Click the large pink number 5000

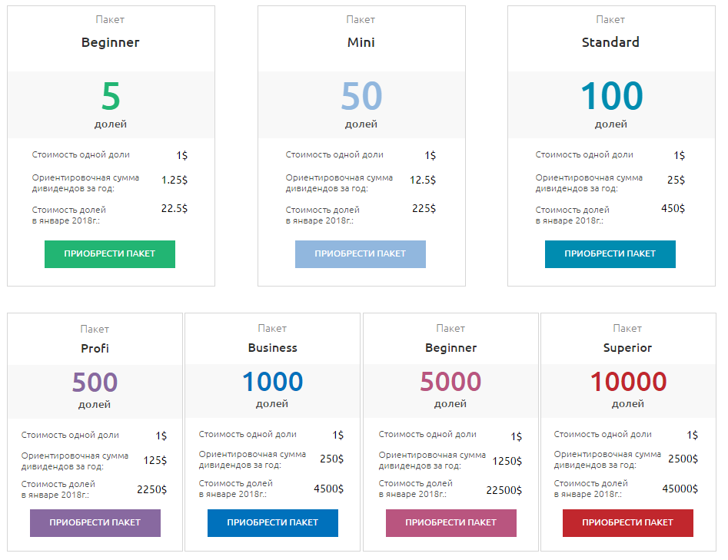(450, 382)
